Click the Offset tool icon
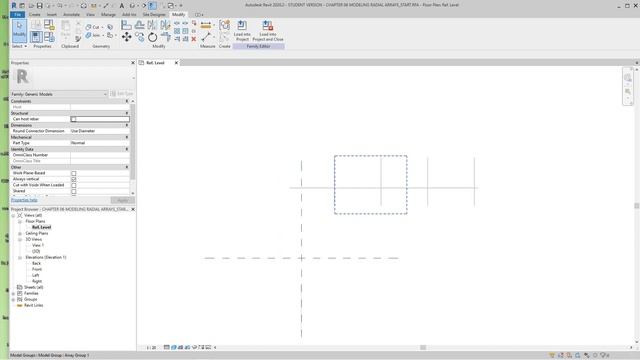 [x=140, y=25]
